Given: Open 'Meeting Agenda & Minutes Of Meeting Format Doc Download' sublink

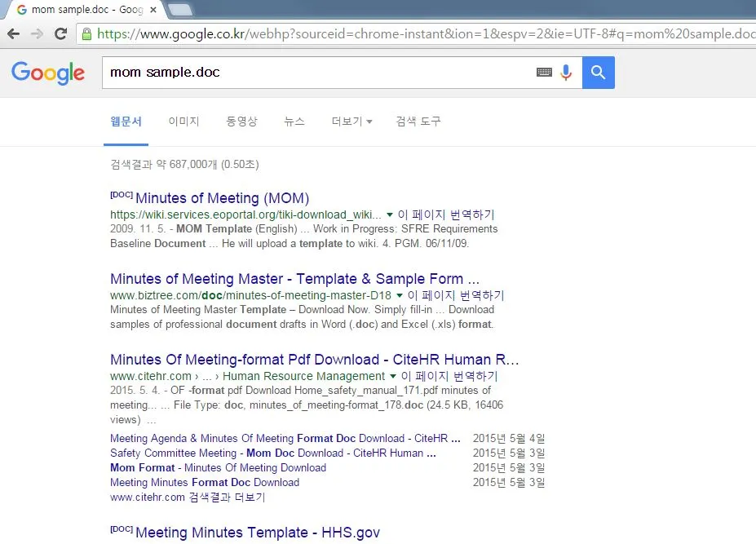Looking at the screenshot, I should 285,439.
